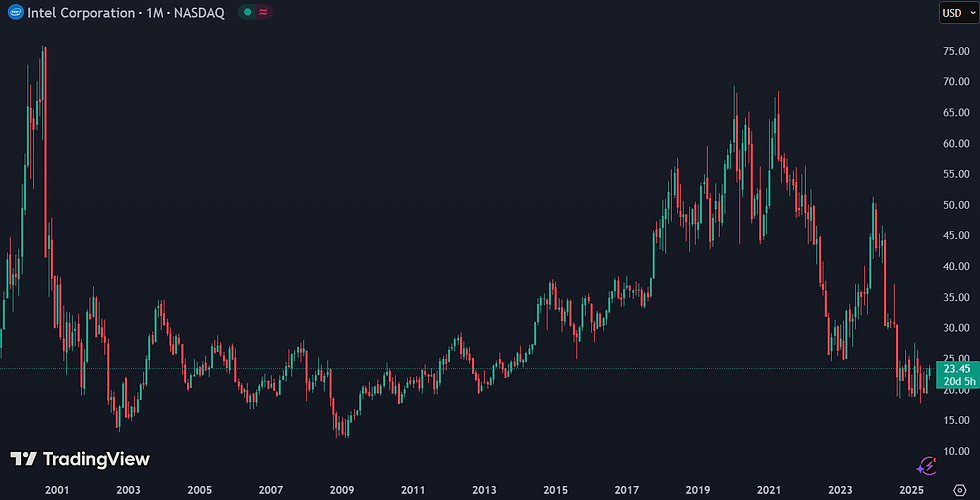Click the 65.00 price axis label
The width and height of the screenshot is (980, 500).
(x=957, y=112)
